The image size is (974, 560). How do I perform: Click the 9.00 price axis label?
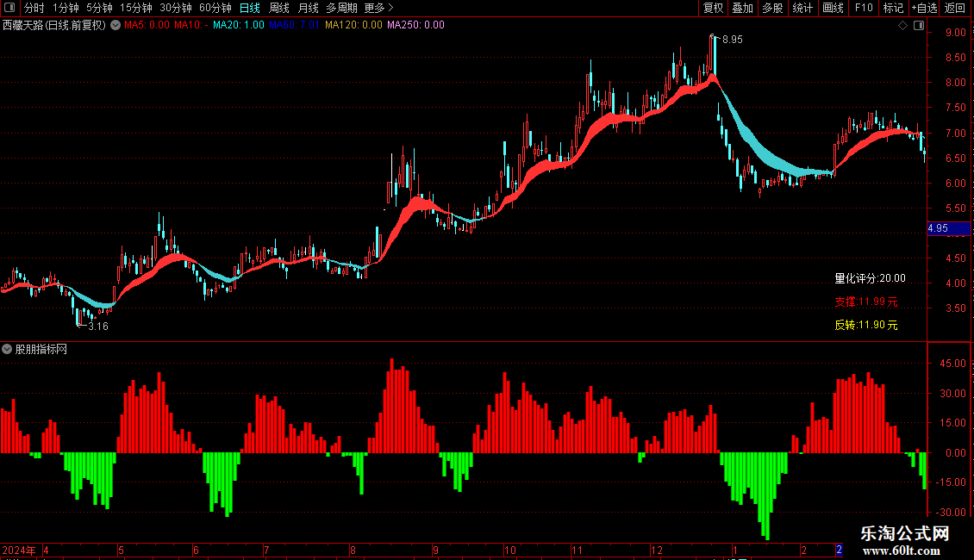(x=955, y=33)
